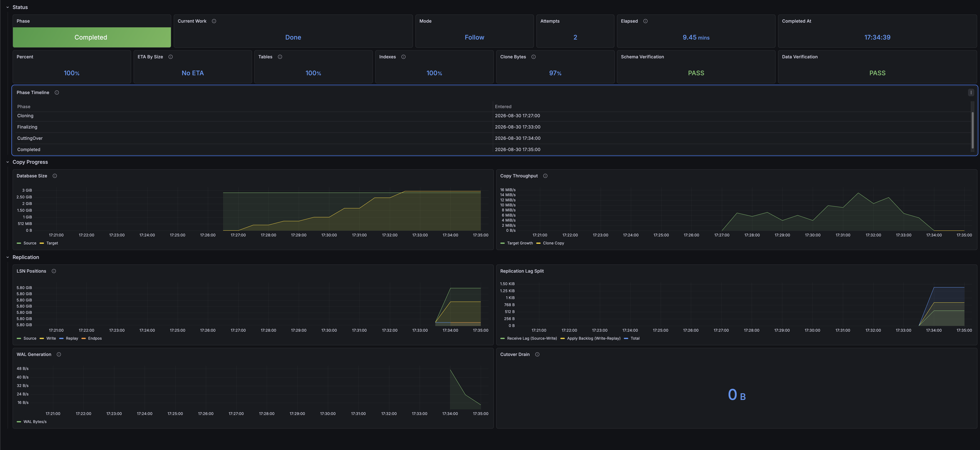Click the Phase Timeline table scrollbar
The width and height of the screenshot is (980, 450).
click(x=972, y=130)
